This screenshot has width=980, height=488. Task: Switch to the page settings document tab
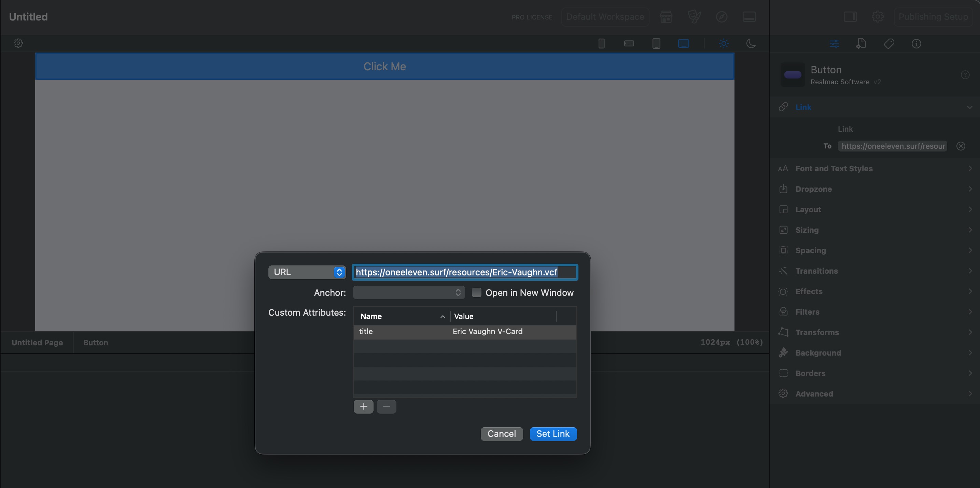point(861,44)
